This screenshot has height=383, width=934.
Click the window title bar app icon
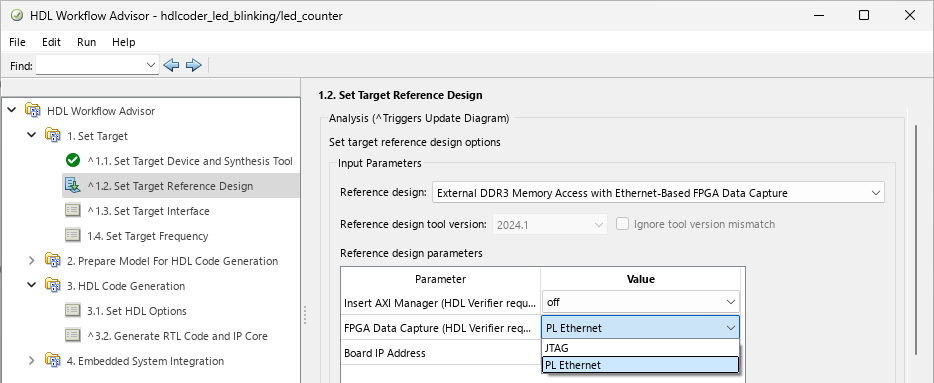click(x=17, y=16)
